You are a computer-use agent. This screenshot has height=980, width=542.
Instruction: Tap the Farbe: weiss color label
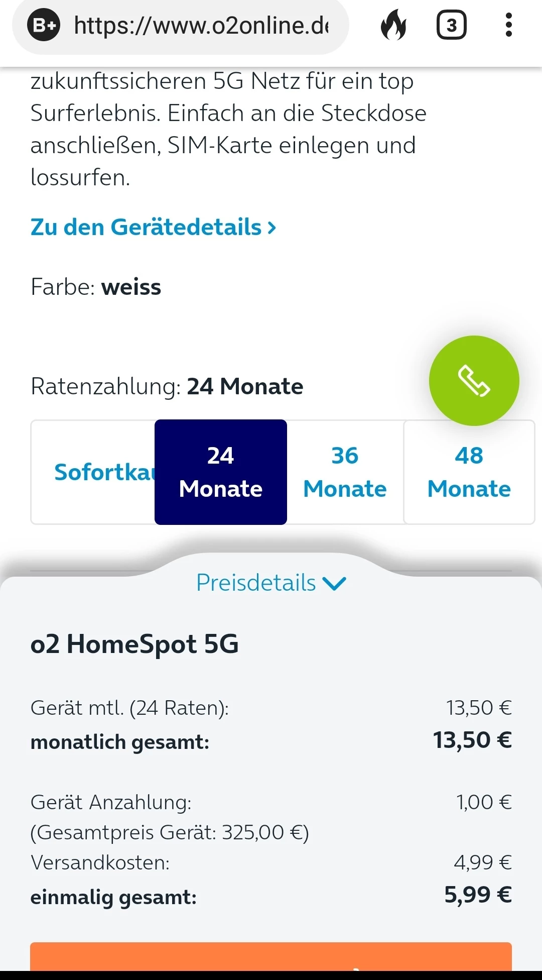[96, 287]
